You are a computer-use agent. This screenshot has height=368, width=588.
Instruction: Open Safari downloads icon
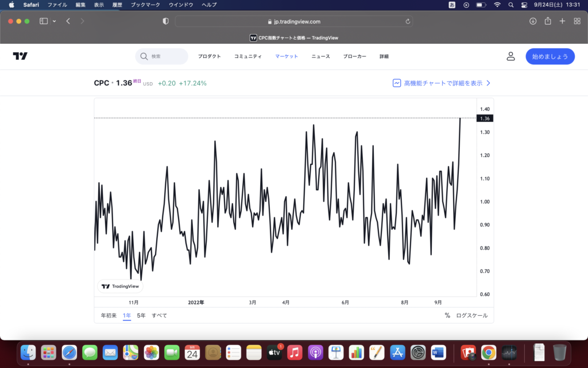tap(532, 21)
